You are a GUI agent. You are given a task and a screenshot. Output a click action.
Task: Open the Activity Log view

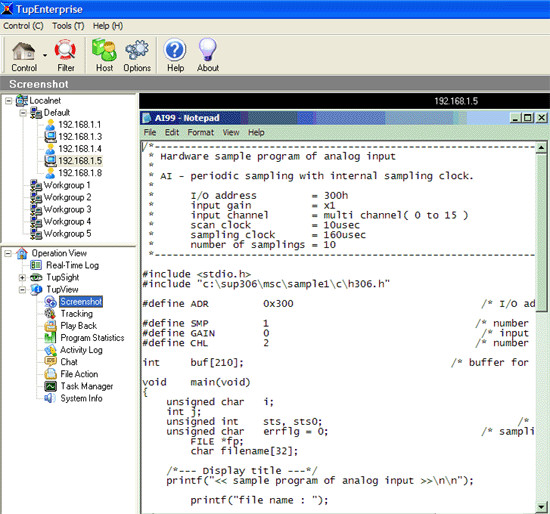[x=81, y=350]
